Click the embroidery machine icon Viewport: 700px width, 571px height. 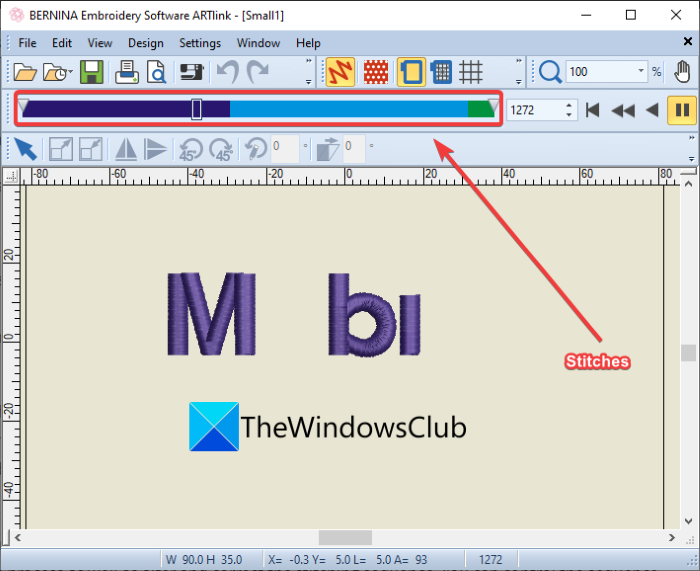coord(192,72)
